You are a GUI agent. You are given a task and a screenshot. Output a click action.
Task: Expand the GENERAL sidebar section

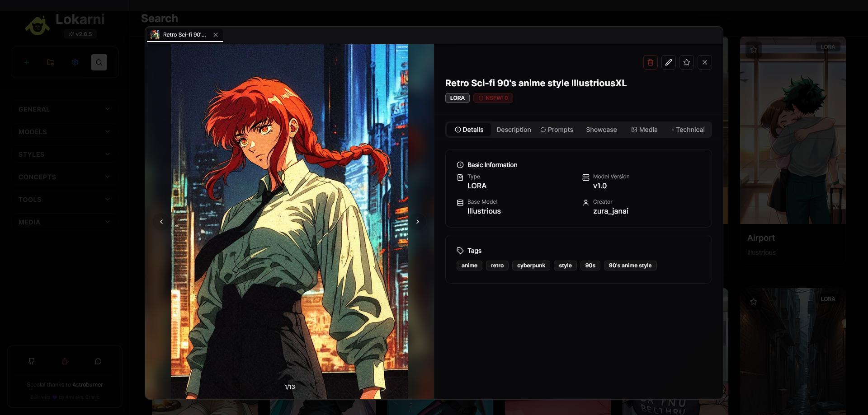tap(65, 109)
